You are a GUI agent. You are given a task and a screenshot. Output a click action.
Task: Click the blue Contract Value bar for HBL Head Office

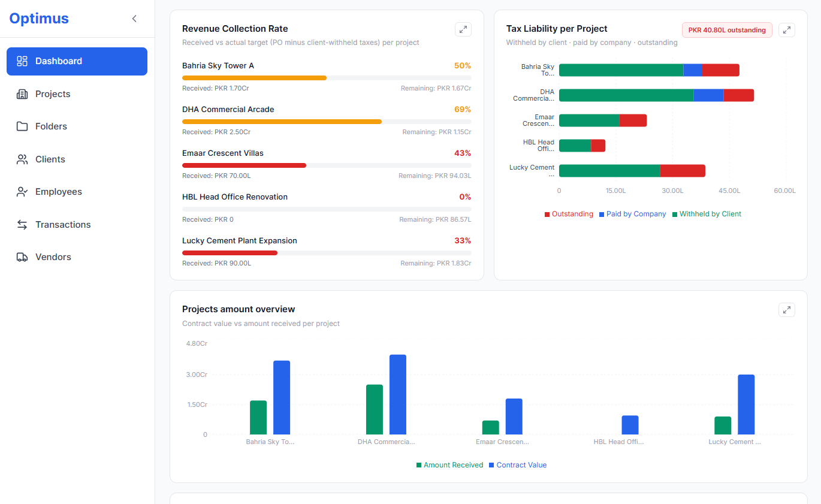point(630,425)
